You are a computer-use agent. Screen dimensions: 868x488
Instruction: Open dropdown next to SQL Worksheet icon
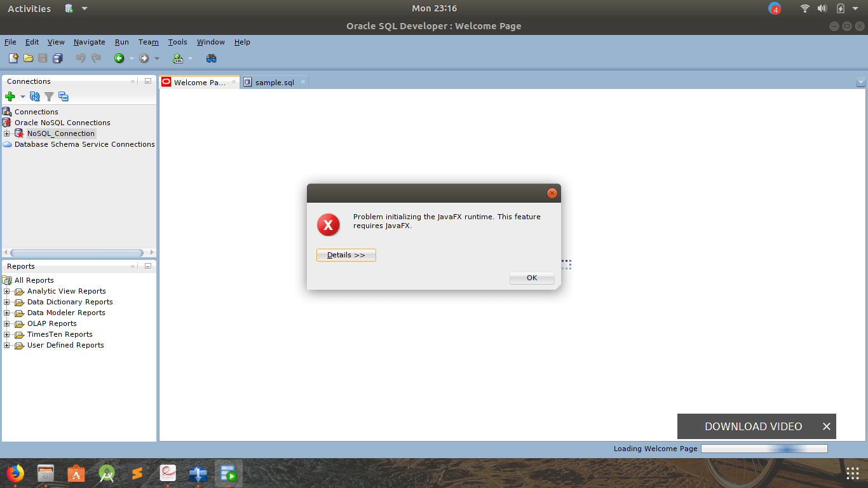pyautogui.click(x=190, y=58)
